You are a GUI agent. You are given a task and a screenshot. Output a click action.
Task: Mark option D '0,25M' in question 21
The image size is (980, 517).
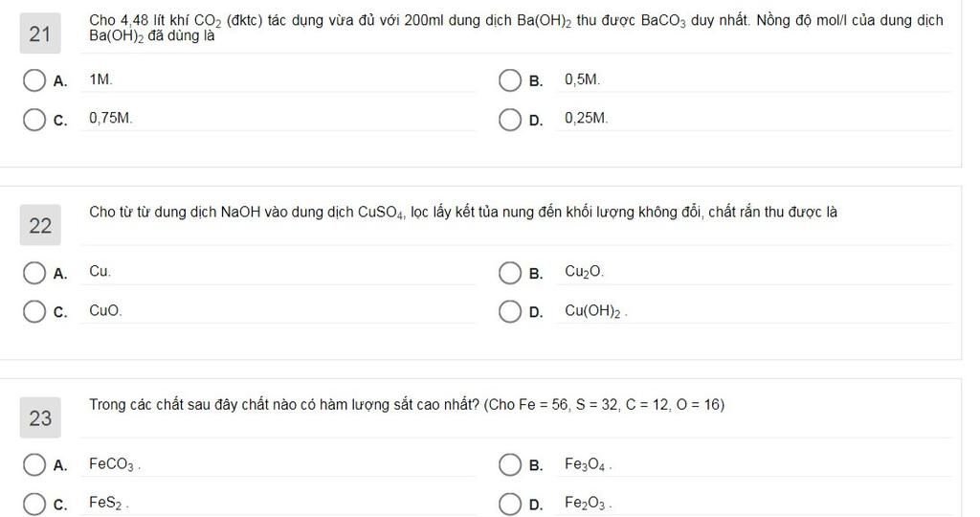510,120
